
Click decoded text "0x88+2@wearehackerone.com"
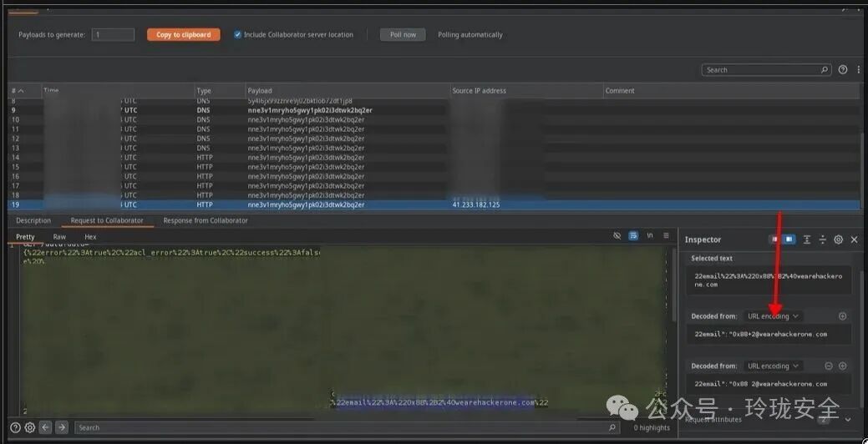pos(779,334)
